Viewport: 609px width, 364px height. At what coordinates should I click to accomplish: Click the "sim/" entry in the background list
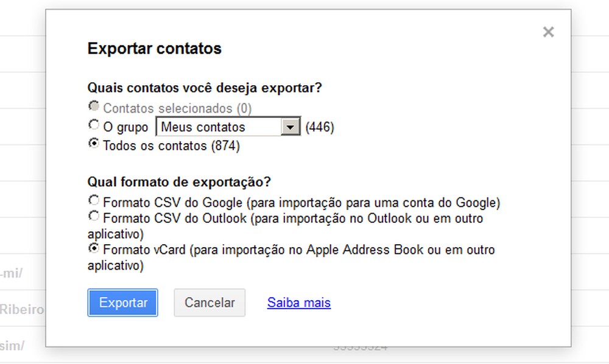click(x=16, y=345)
